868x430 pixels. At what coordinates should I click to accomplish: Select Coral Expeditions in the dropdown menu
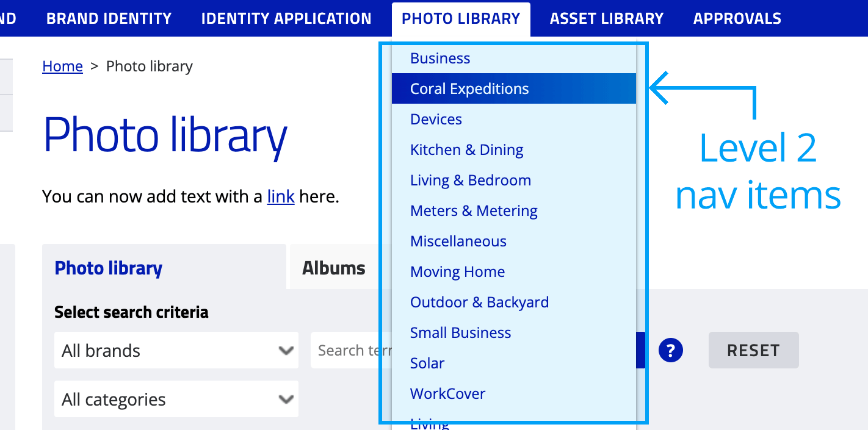[469, 88]
